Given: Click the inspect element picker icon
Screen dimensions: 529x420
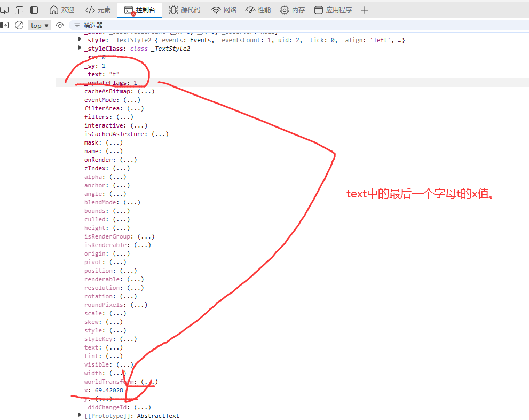Looking at the screenshot, I should (x=4, y=10).
